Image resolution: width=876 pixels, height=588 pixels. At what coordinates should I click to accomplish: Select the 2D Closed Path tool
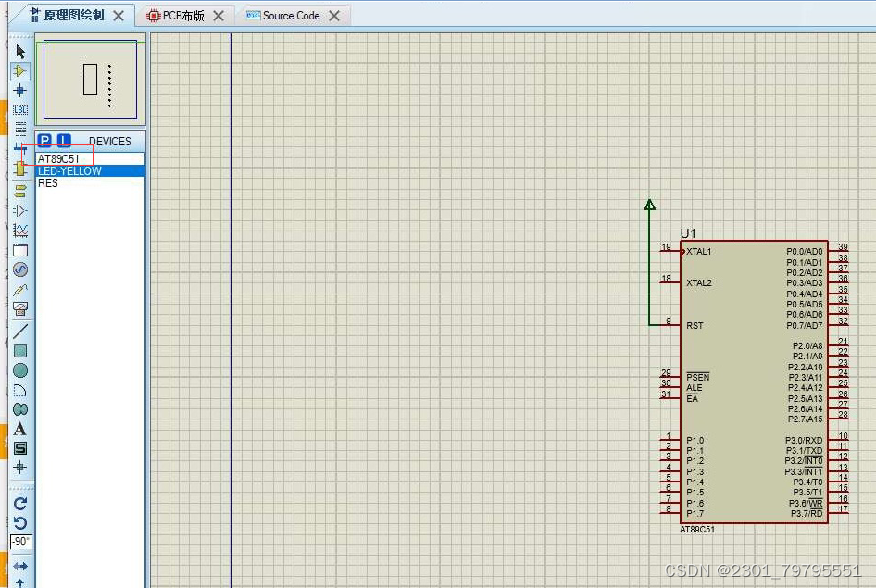click(x=20, y=409)
